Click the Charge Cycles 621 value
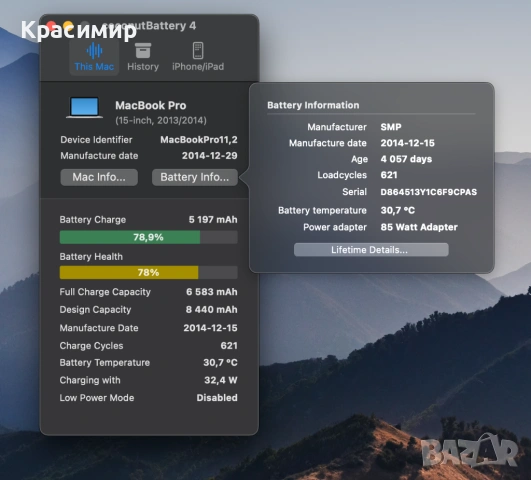The image size is (531, 480). pos(229,346)
